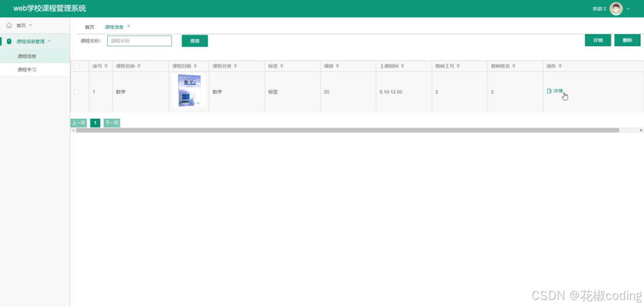Sort by the 教师姓名 column arrows
The image size is (644, 307).
click(x=514, y=66)
